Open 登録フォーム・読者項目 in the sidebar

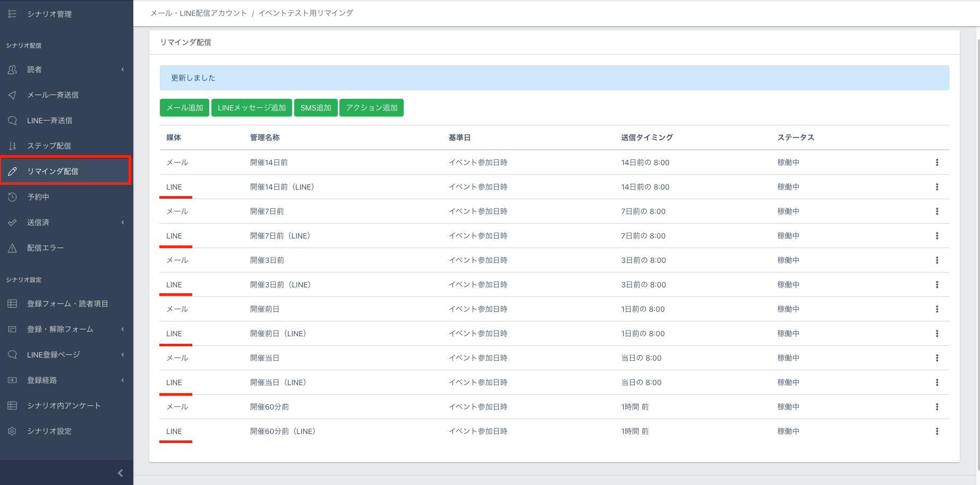click(x=67, y=304)
